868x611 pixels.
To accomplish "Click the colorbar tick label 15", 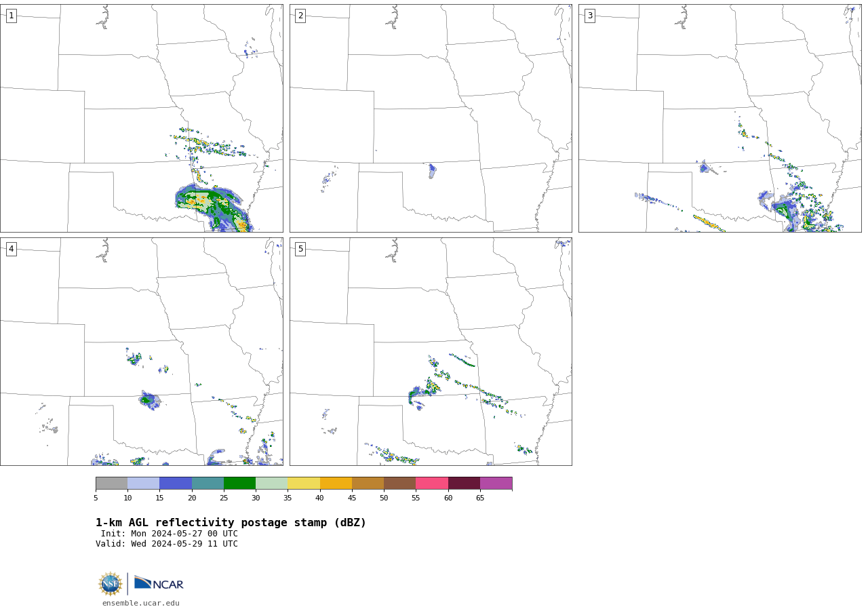I will tap(159, 498).
